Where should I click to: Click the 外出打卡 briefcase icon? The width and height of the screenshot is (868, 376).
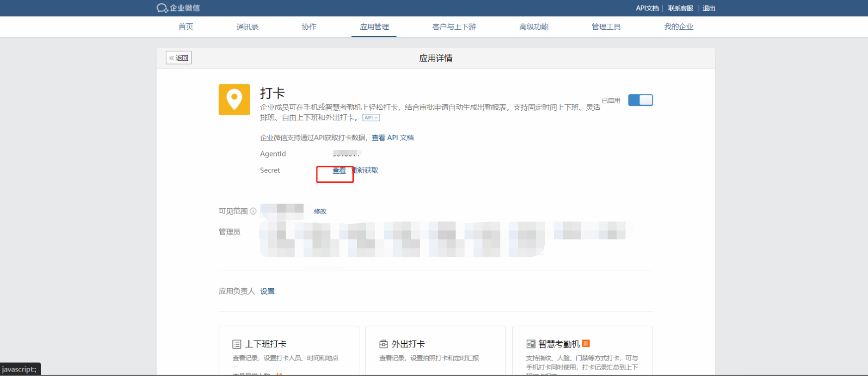pos(384,344)
